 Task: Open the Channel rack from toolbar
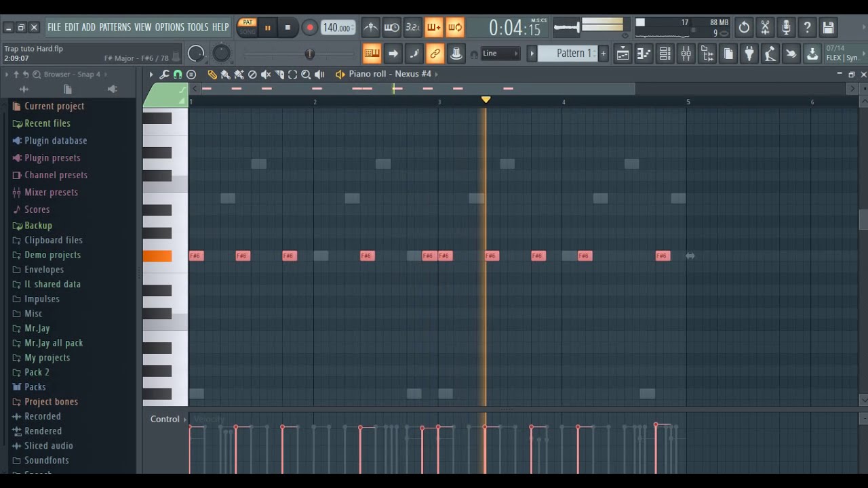point(665,54)
